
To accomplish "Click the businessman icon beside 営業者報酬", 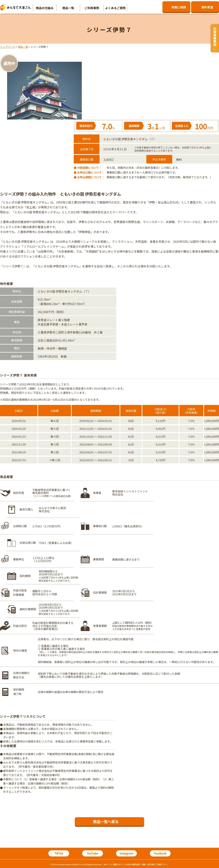I will coord(85,626).
